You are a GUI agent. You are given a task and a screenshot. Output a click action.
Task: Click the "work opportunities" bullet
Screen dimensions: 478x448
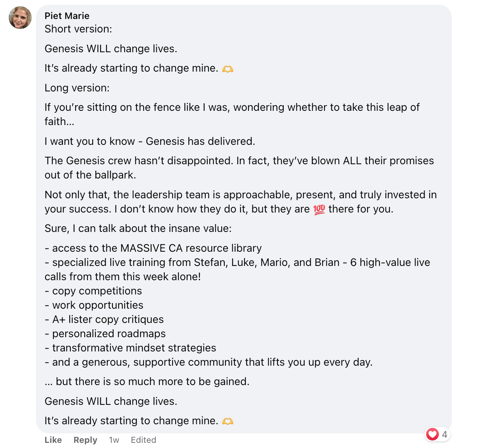pos(98,305)
